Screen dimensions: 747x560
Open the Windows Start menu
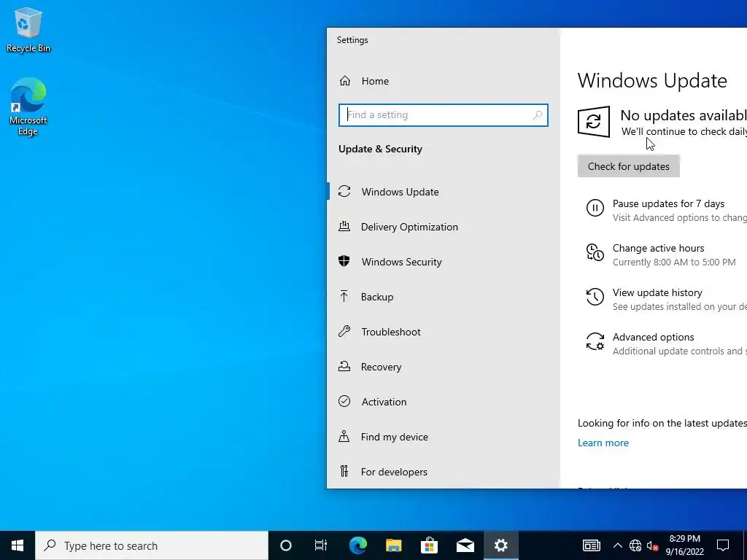coord(18,545)
